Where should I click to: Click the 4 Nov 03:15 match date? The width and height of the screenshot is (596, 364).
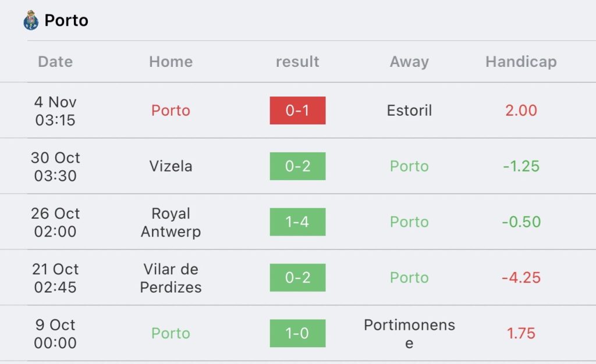[x=55, y=110]
